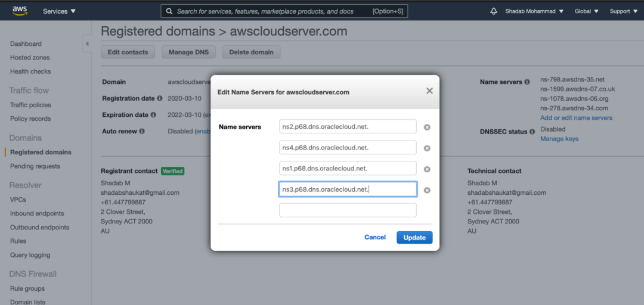Expand the Services dropdown menu
Image resolution: width=644 pixels, height=305 pixels.
click(x=59, y=11)
